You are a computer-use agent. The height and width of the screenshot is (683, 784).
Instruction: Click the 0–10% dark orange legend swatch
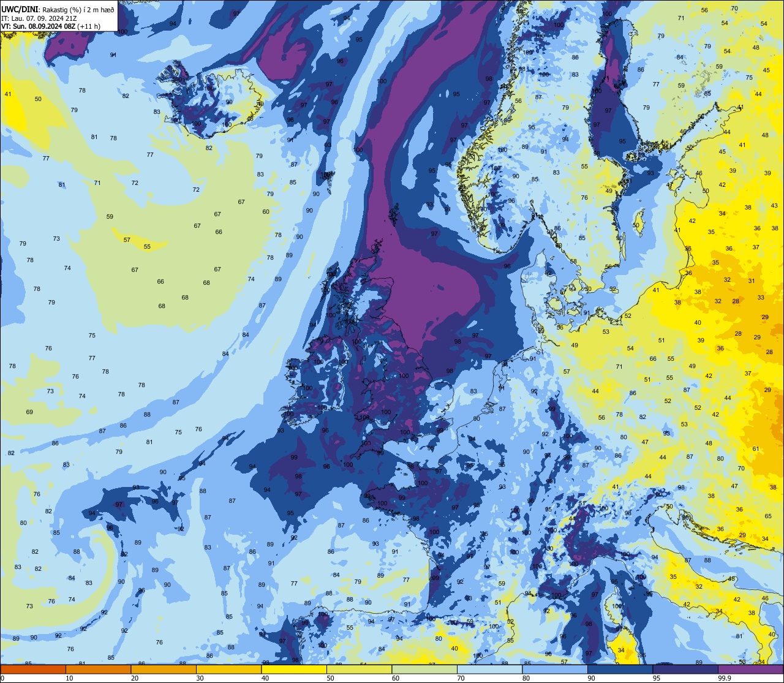tap(33, 670)
